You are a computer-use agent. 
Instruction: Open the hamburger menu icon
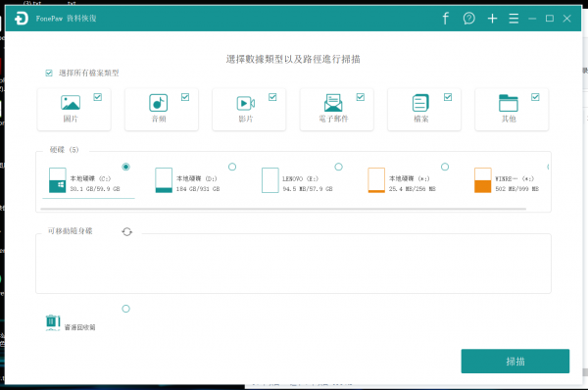[514, 19]
